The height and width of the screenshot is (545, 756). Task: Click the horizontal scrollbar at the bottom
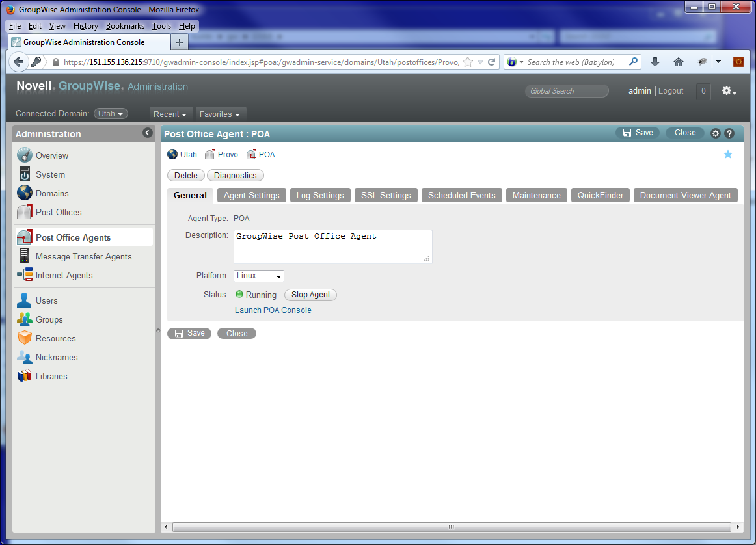tap(452, 527)
